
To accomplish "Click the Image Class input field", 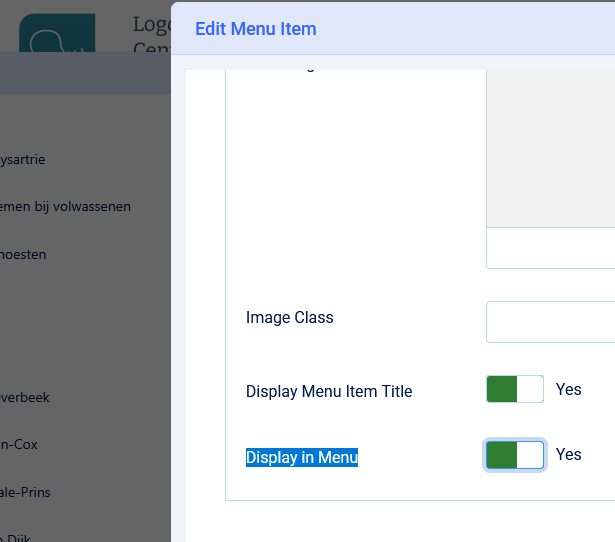I will pyautogui.click(x=550, y=322).
